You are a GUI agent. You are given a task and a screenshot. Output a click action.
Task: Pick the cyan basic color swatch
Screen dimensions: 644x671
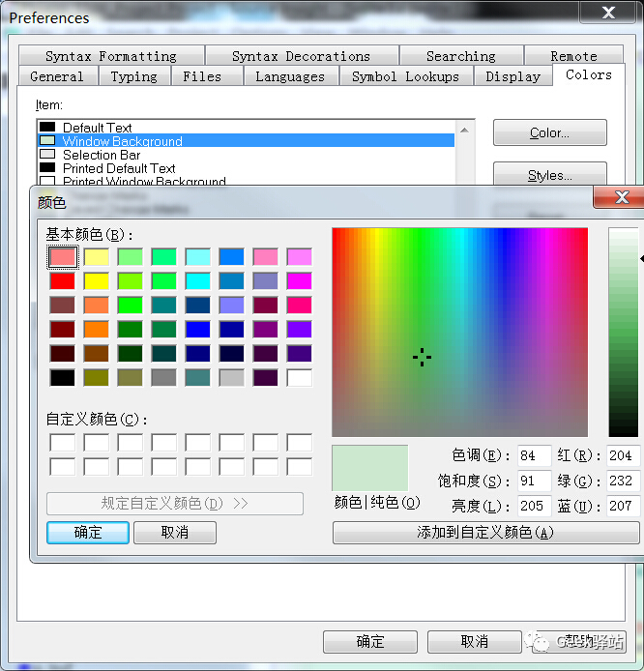[197, 281]
